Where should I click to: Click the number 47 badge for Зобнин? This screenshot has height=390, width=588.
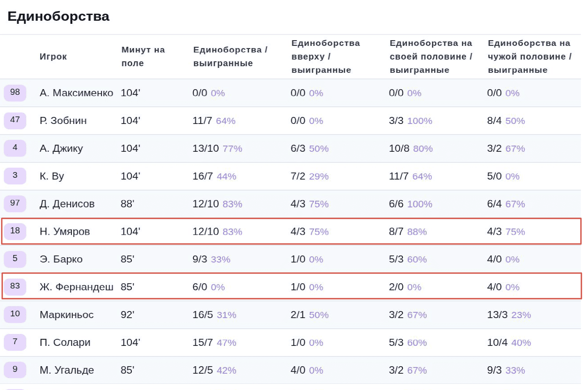click(x=15, y=120)
